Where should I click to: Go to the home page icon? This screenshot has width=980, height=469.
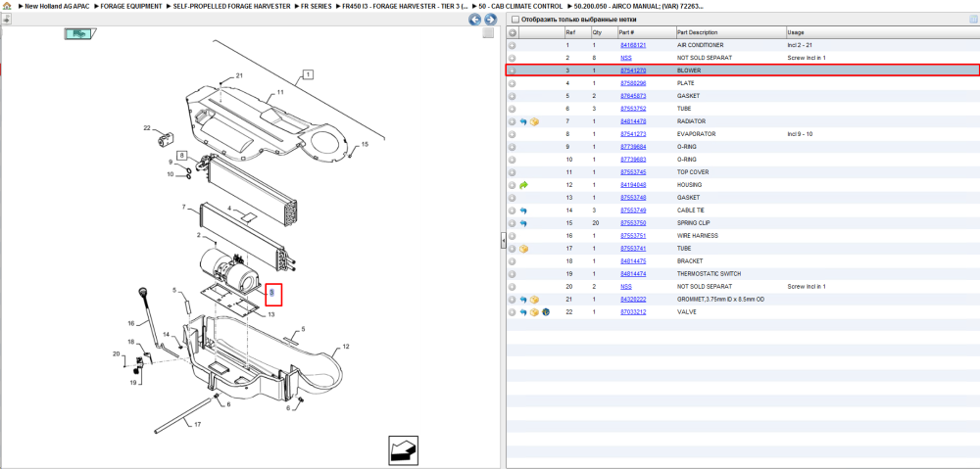point(7,6)
